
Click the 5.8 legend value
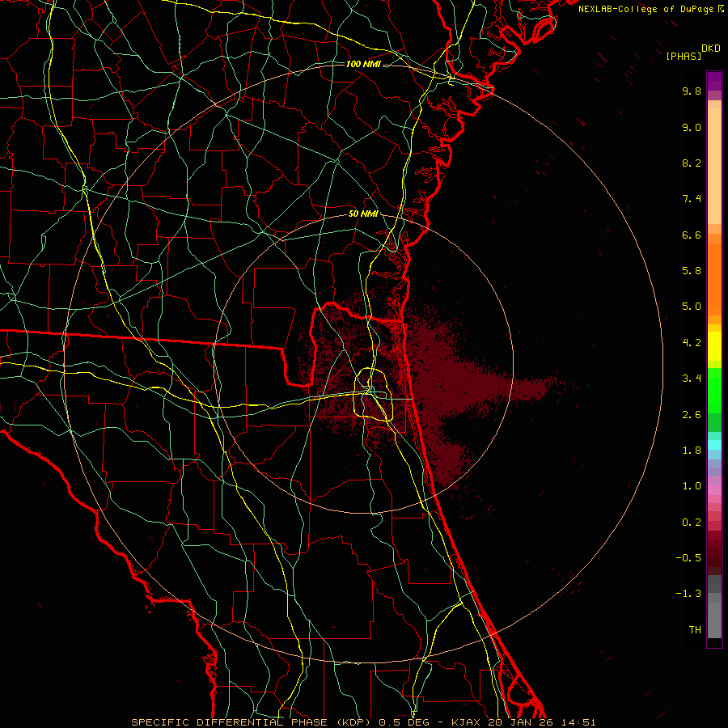692,271
